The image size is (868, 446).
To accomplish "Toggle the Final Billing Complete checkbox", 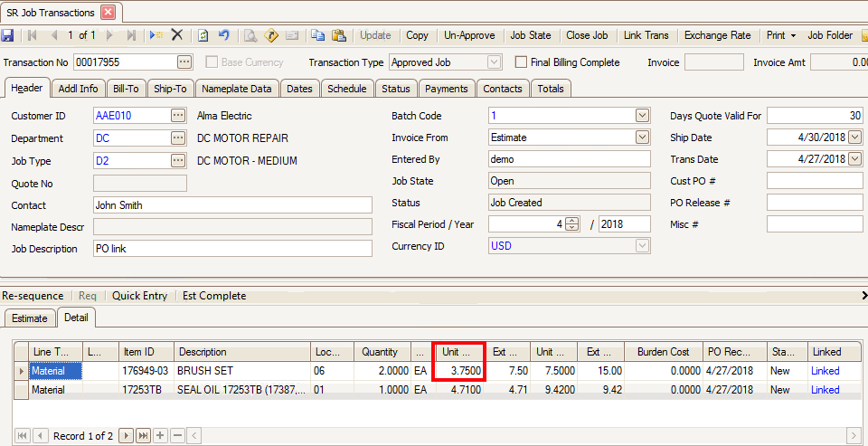I will tap(521, 62).
